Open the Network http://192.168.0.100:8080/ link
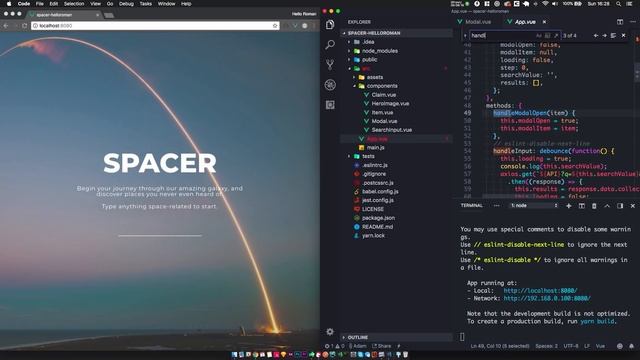Viewport: 640px width, 360px height. (x=547, y=298)
